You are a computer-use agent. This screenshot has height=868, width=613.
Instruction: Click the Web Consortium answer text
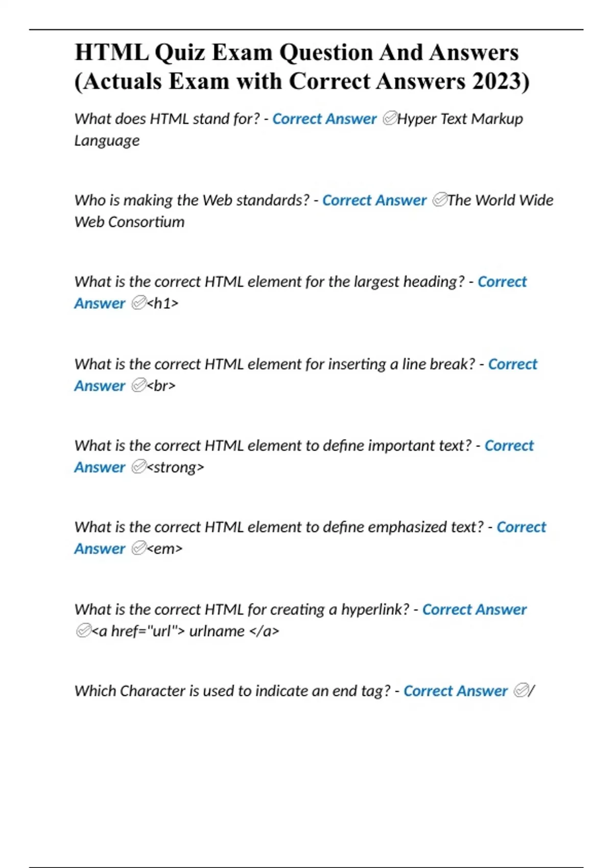[x=129, y=222]
